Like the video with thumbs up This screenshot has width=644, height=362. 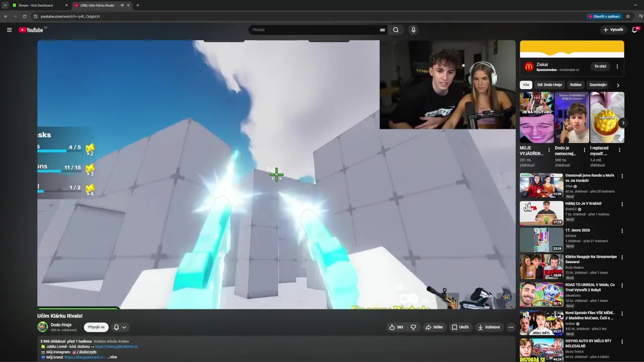[396, 327]
